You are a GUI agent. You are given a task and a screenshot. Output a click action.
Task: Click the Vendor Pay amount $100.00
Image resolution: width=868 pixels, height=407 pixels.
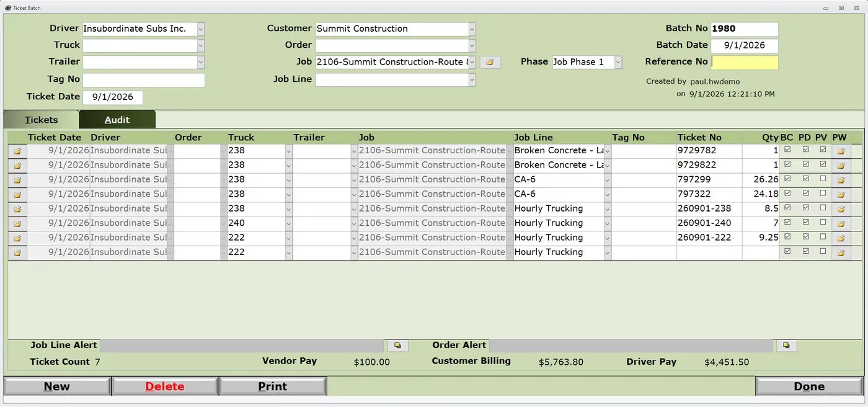point(372,362)
